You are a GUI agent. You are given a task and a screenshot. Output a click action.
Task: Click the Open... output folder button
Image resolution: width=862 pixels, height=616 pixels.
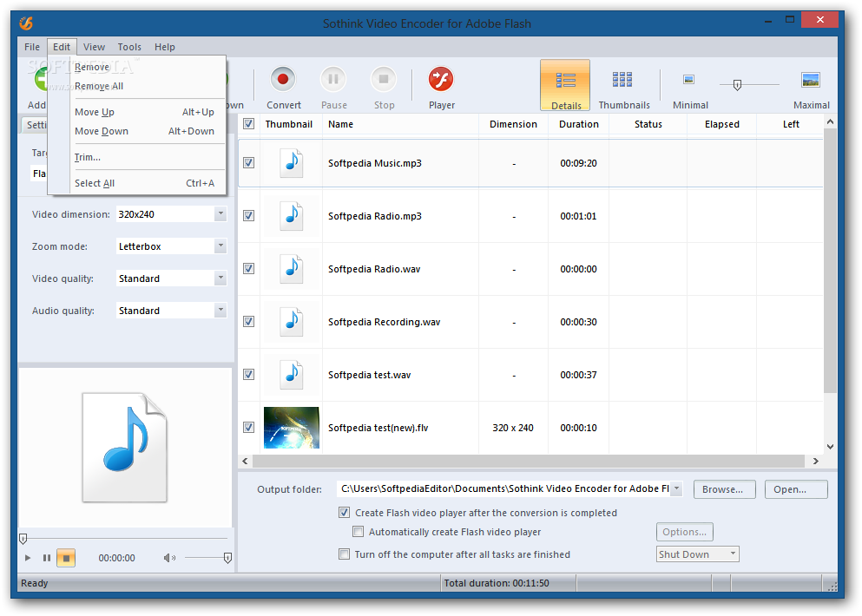click(x=796, y=489)
